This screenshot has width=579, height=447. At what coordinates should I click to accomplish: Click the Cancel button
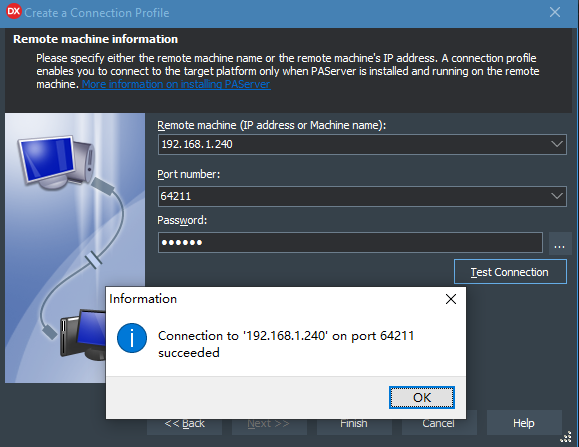pos(439,424)
